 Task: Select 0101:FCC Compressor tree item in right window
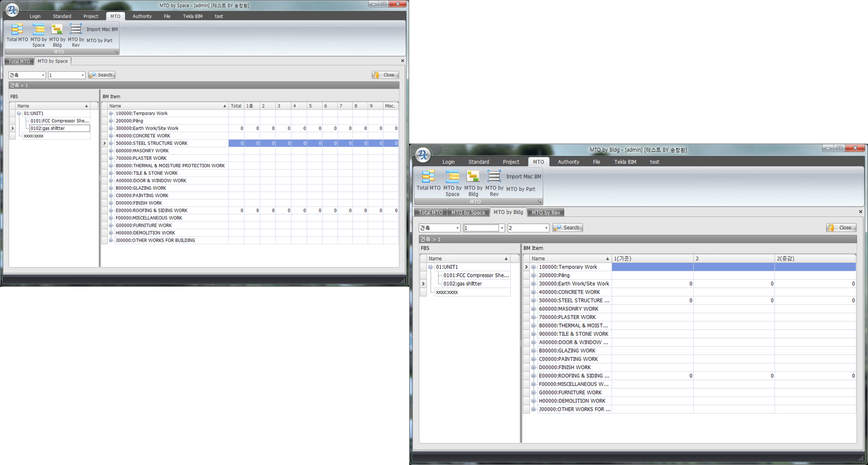pyautogui.click(x=476, y=275)
